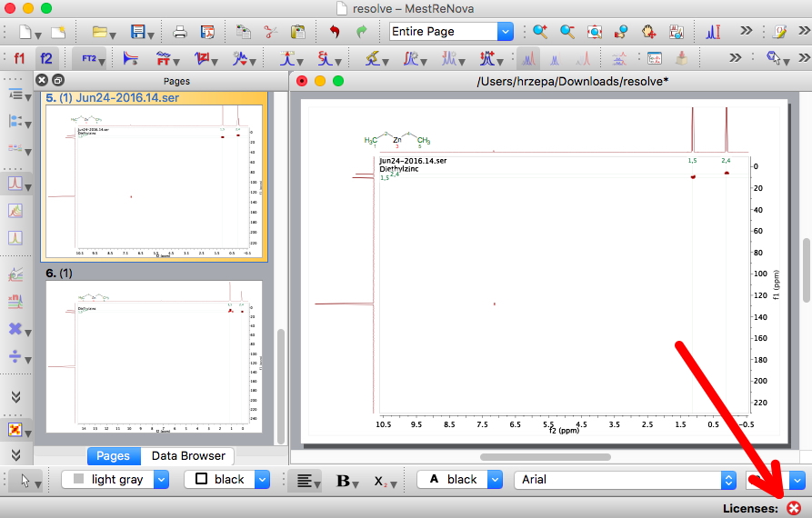Toggle the f1 dimension button
This screenshot has height=518, width=812.
pyautogui.click(x=19, y=58)
